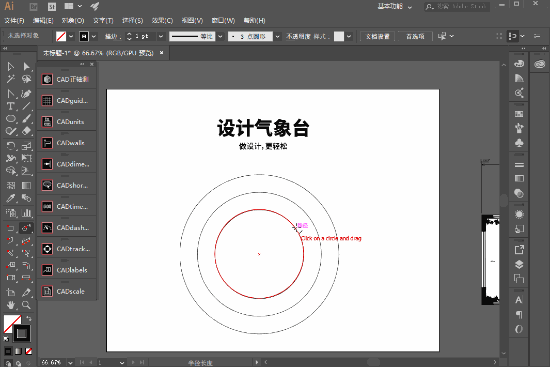Select the Column Graph tool
The image size is (550, 367).
click(26, 213)
